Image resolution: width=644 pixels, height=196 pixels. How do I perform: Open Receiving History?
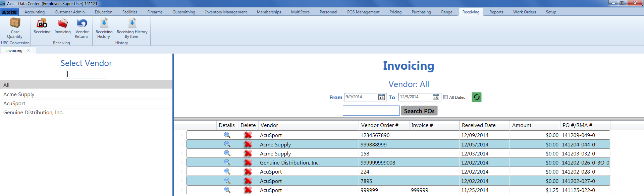[104, 28]
